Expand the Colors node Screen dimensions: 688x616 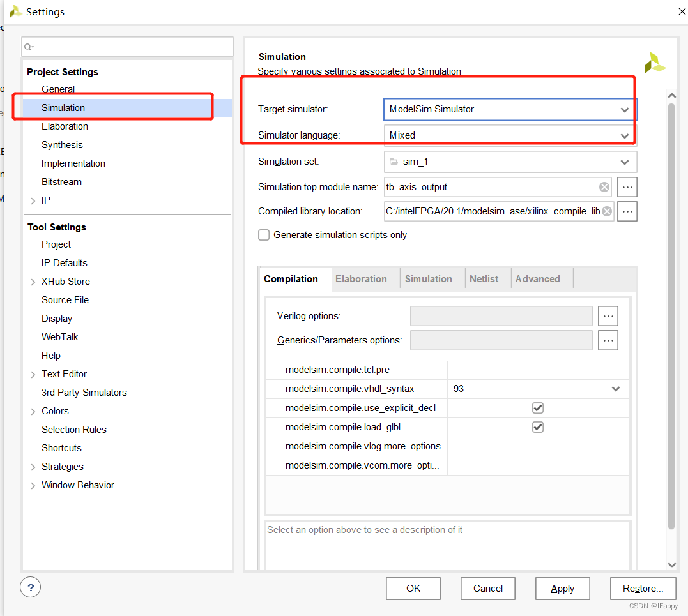[33, 411]
